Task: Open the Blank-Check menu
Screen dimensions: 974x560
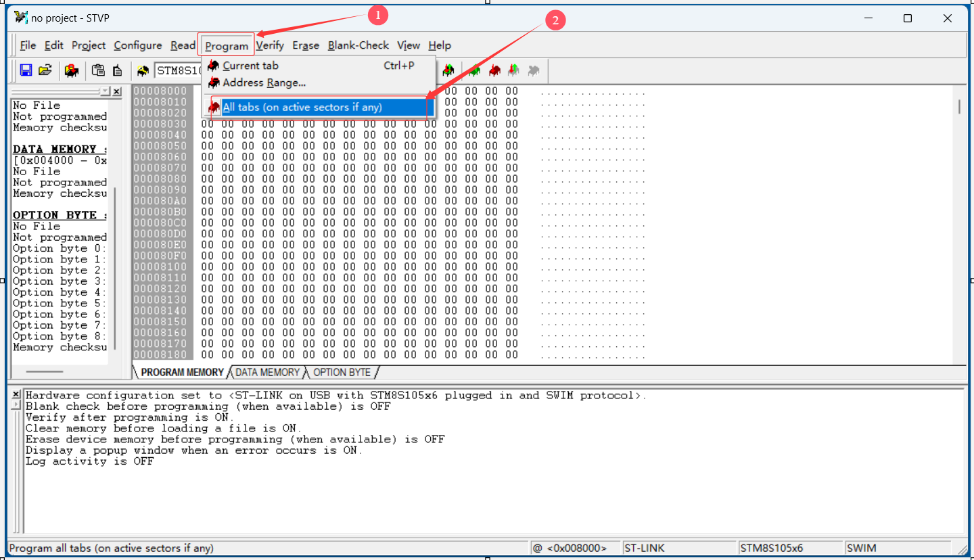Action: pyautogui.click(x=358, y=45)
